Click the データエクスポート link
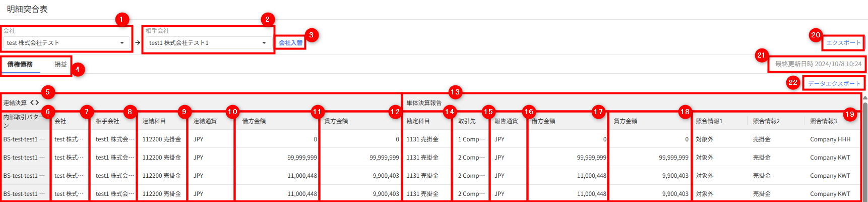868x202 pixels. click(834, 83)
